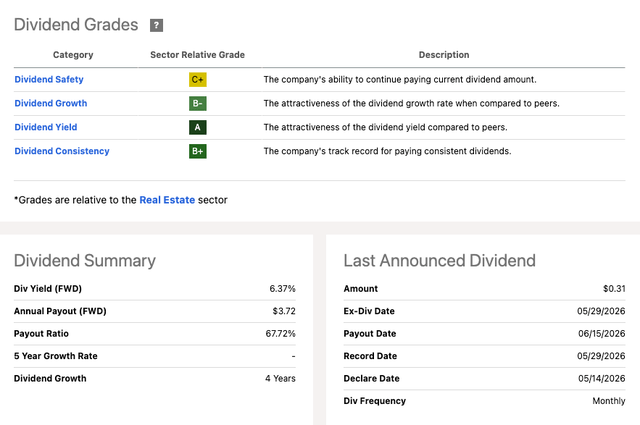Click the Description column header
This screenshot has width=640, height=425.
tap(444, 55)
